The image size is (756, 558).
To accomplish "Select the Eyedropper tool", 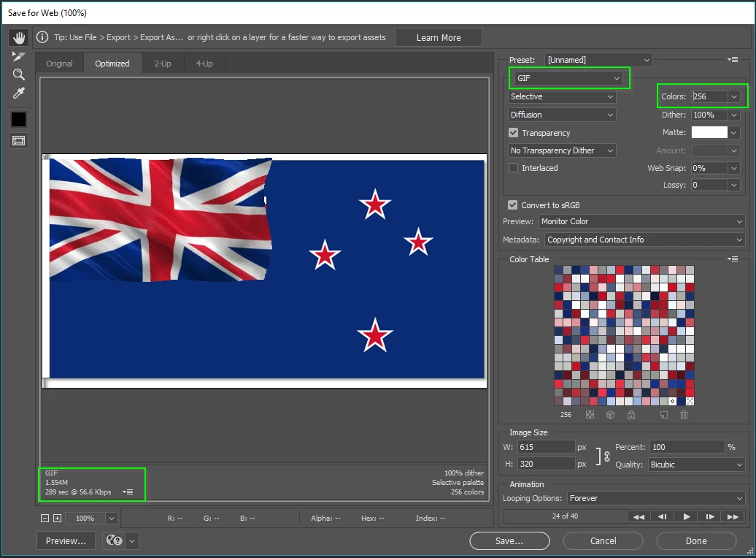I will tap(18, 93).
